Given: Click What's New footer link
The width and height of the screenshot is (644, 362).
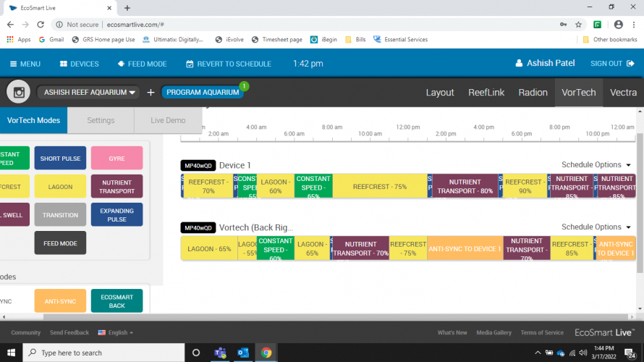Looking at the screenshot, I should point(452,332).
